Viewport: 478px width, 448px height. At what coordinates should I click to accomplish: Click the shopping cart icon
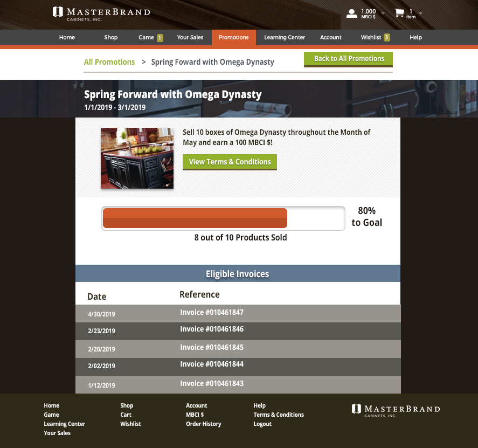click(x=399, y=13)
